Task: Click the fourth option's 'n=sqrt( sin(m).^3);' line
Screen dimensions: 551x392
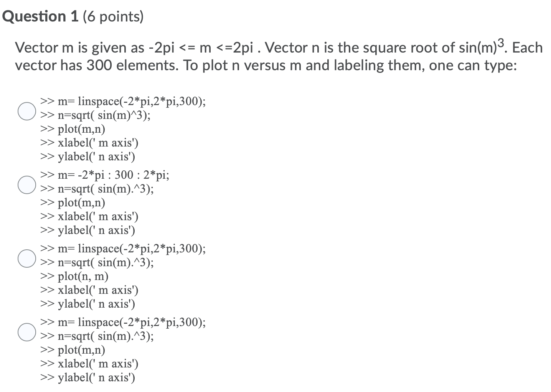Action: pyautogui.click(x=98, y=336)
